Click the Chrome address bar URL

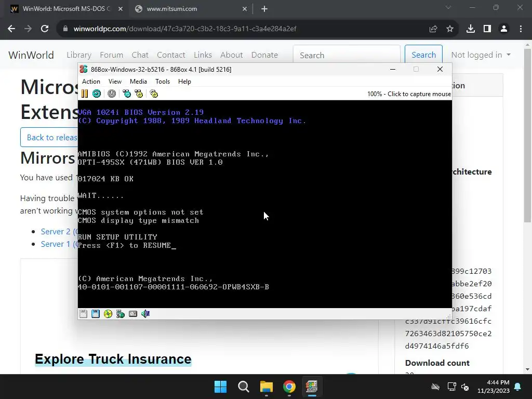[x=185, y=29]
